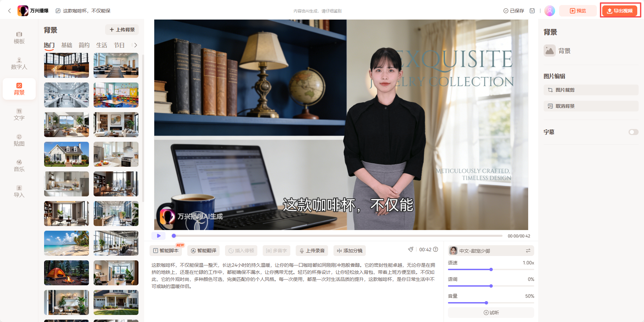Expand more background categories with the right chevron
Image resolution: width=644 pixels, height=322 pixels.
tap(135, 45)
